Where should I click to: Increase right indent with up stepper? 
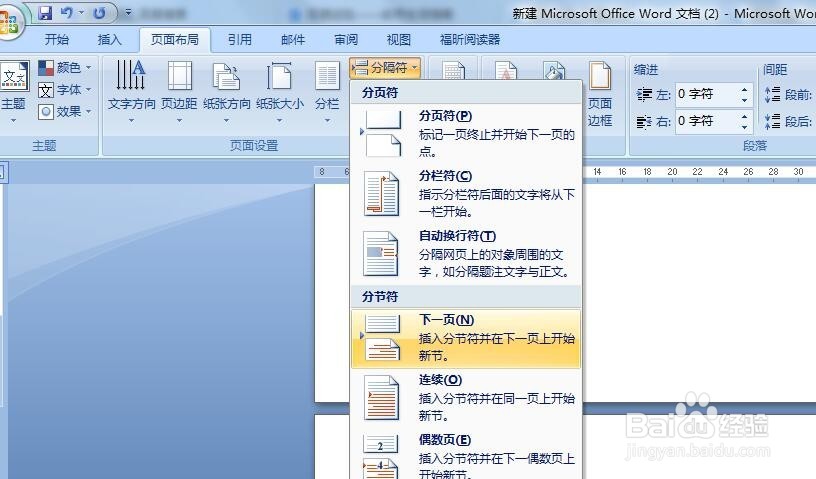tap(745, 116)
